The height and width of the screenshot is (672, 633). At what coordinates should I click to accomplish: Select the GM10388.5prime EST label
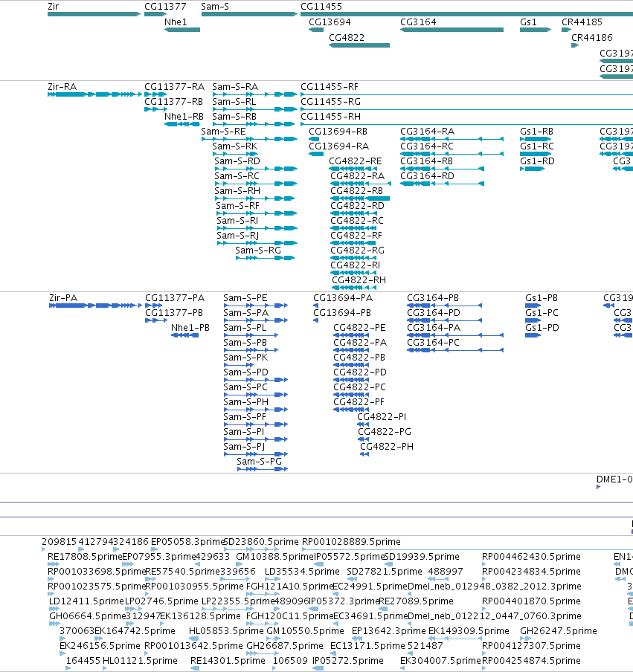[x=275, y=557]
